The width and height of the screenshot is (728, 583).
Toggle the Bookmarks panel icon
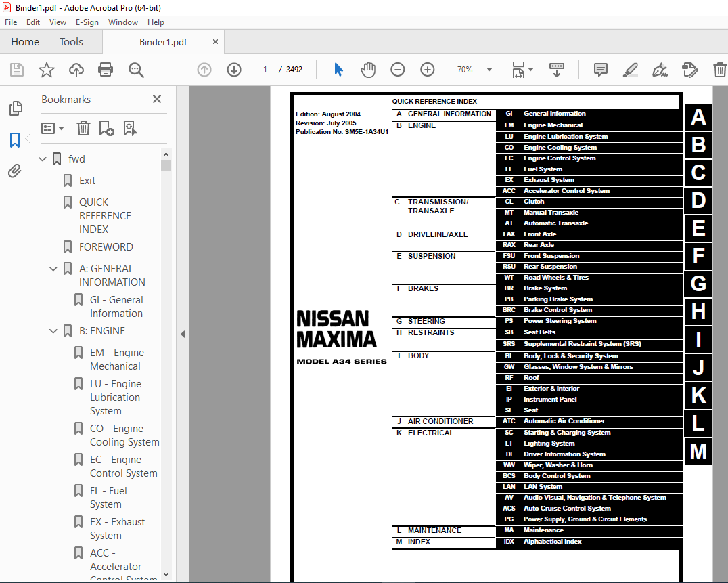tap(15, 140)
